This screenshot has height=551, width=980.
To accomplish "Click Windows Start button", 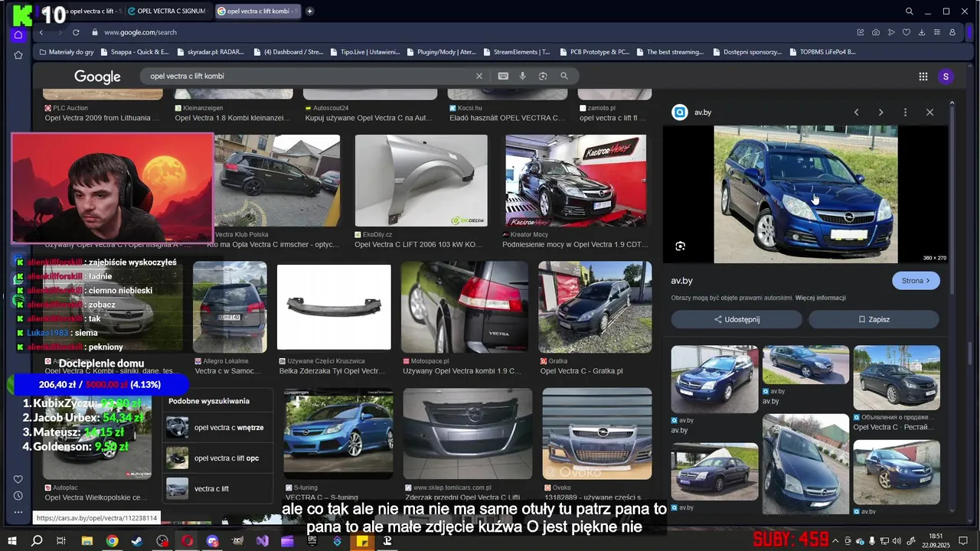I will coord(11,541).
